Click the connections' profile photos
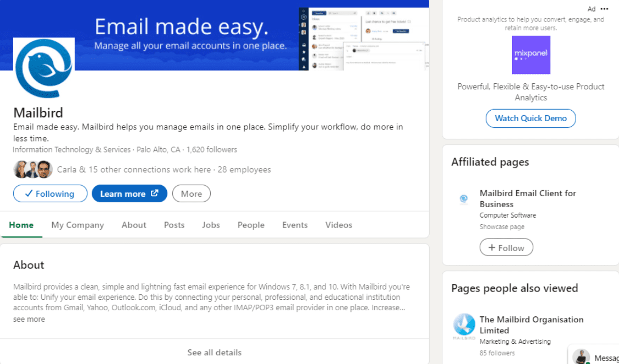Screen dimensions: 619x364 tap(33, 169)
